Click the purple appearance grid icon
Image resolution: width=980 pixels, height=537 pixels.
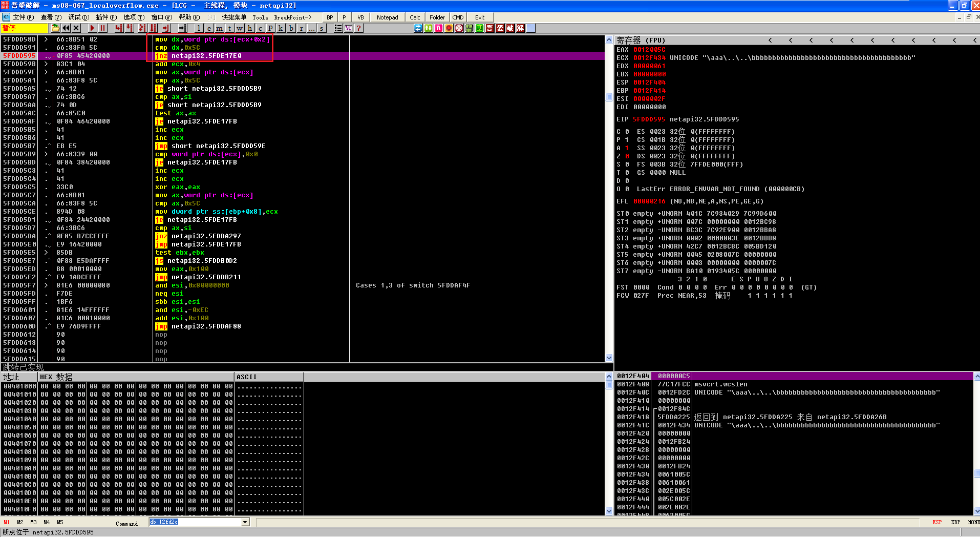(349, 28)
